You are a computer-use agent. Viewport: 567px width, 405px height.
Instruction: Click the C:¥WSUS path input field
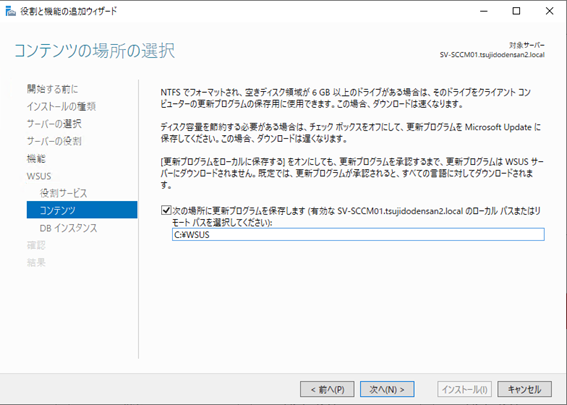[x=358, y=234]
